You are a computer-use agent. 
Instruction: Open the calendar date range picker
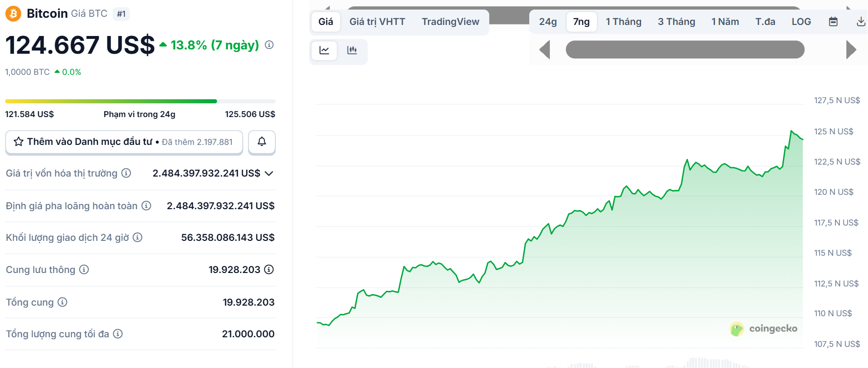pyautogui.click(x=833, y=22)
